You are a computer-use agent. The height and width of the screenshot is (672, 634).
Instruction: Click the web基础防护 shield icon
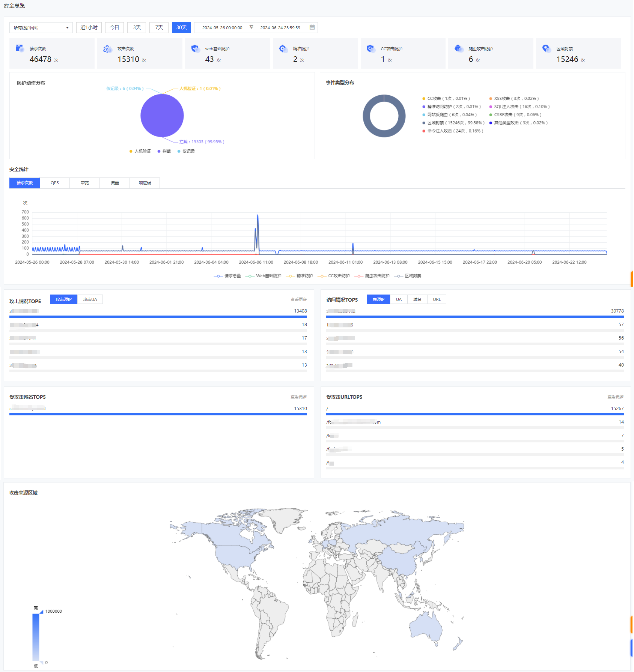195,48
